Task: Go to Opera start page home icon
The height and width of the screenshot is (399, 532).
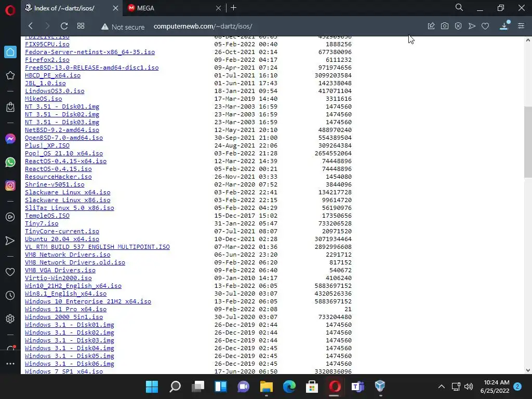Action: 10,52
